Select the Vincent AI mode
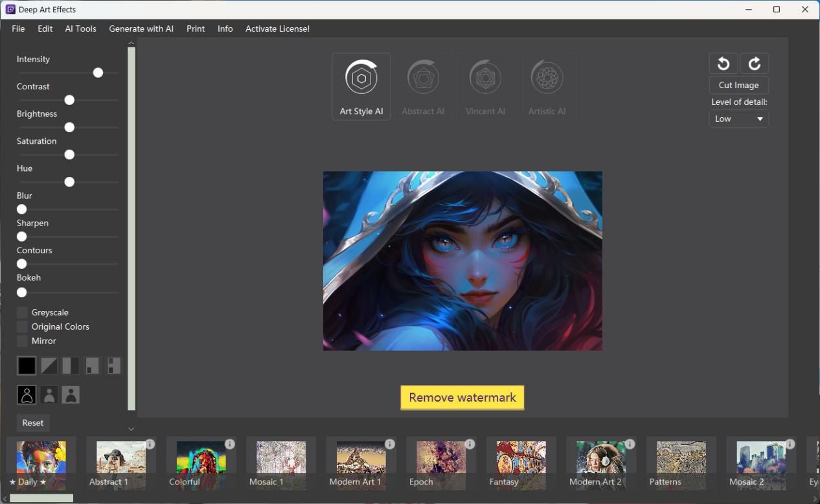 [x=485, y=87]
